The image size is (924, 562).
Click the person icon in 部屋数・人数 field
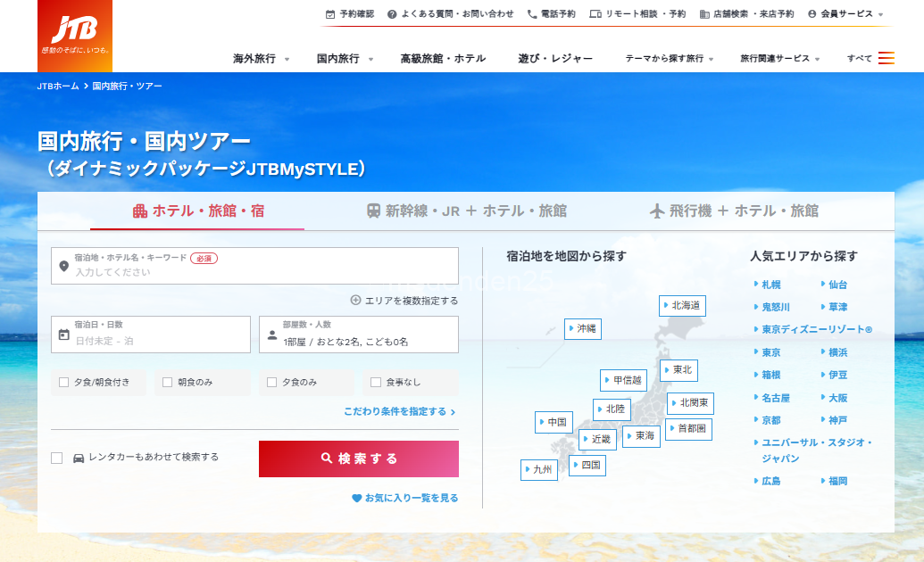(x=271, y=335)
